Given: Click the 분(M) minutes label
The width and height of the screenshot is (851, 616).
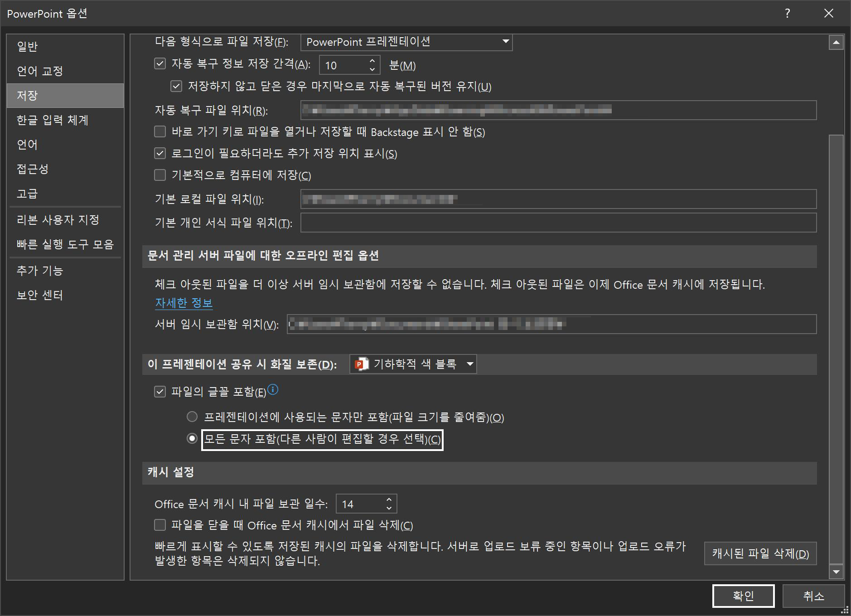Looking at the screenshot, I should (x=402, y=65).
